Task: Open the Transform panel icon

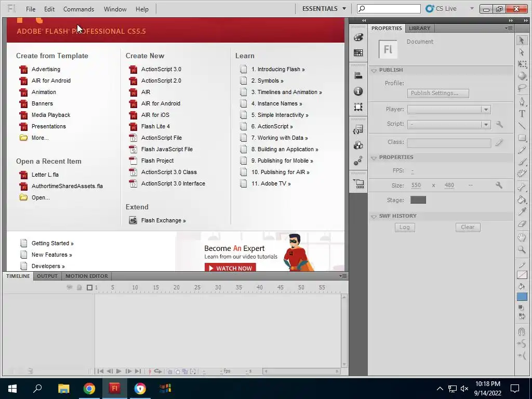Action: 358,107
